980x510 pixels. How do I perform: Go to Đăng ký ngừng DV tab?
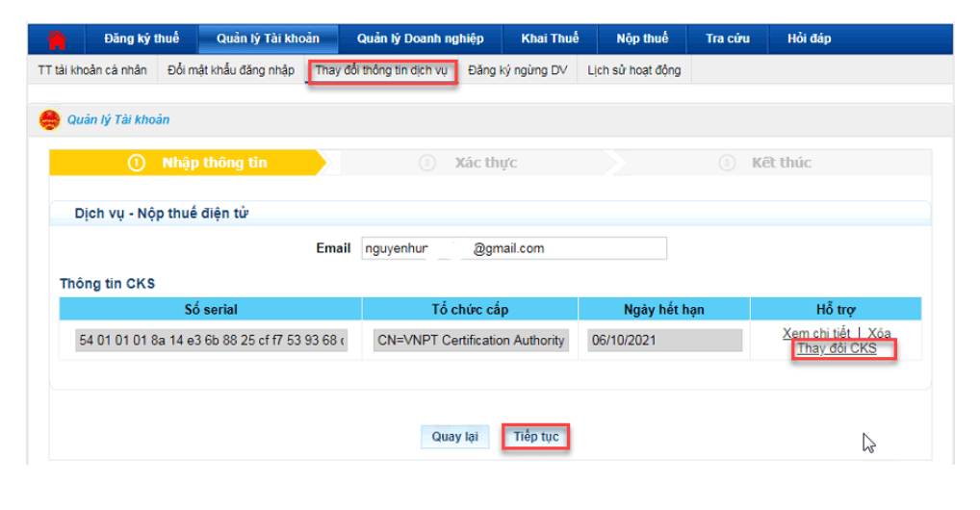point(517,70)
